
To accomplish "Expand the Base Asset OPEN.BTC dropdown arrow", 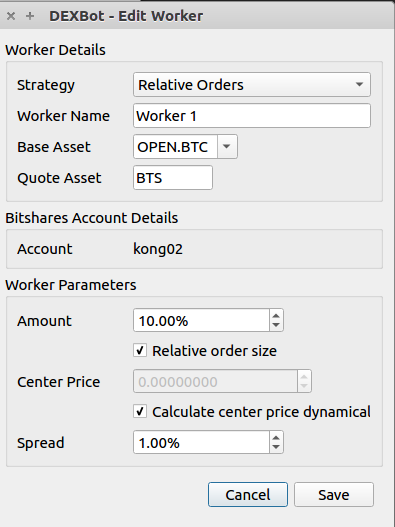I will tap(227, 147).
